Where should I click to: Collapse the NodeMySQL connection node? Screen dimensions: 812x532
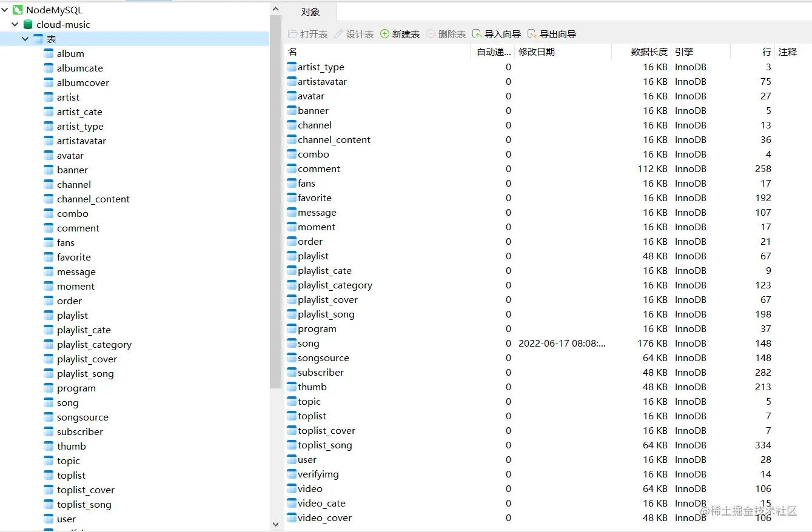pos(5,9)
